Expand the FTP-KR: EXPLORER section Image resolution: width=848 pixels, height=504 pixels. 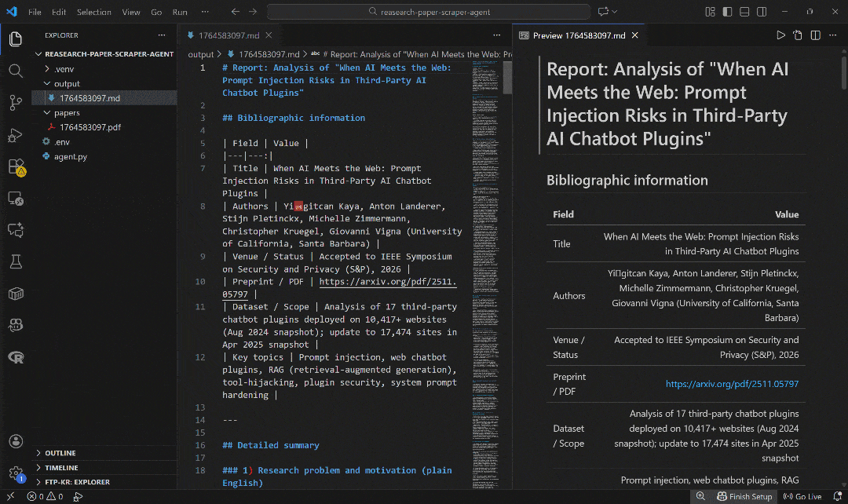click(x=104, y=482)
